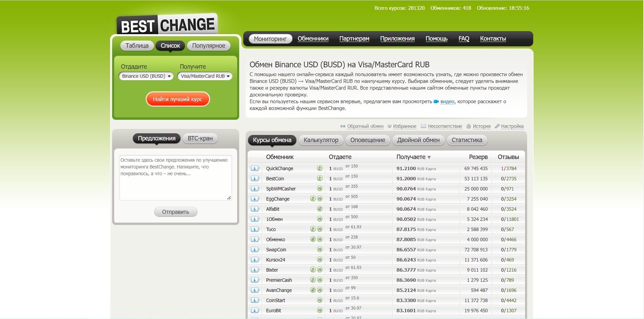Click the up-arrow badge on BestCoin row
The width and height of the screenshot is (644, 319).
coord(319,178)
